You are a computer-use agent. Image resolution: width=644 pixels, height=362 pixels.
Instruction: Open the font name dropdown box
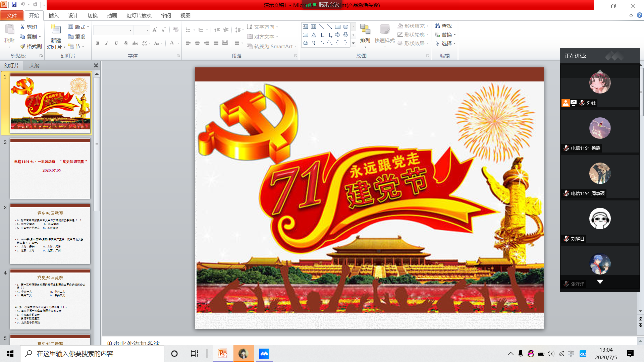(x=131, y=30)
